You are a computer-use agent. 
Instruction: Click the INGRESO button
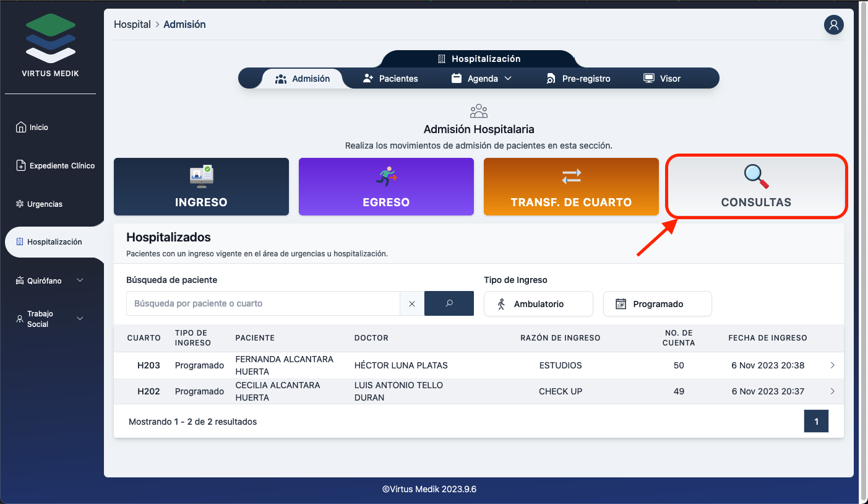[201, 187]
